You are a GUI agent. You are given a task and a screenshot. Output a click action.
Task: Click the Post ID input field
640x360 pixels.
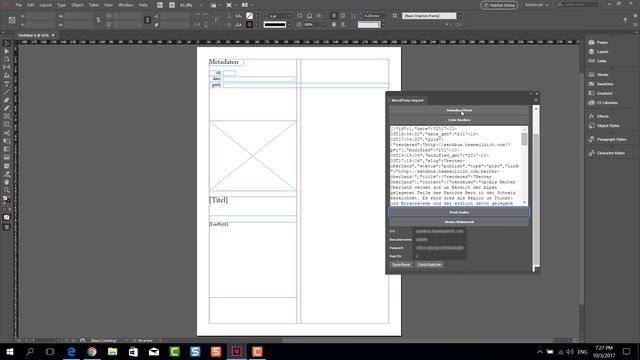440,256
